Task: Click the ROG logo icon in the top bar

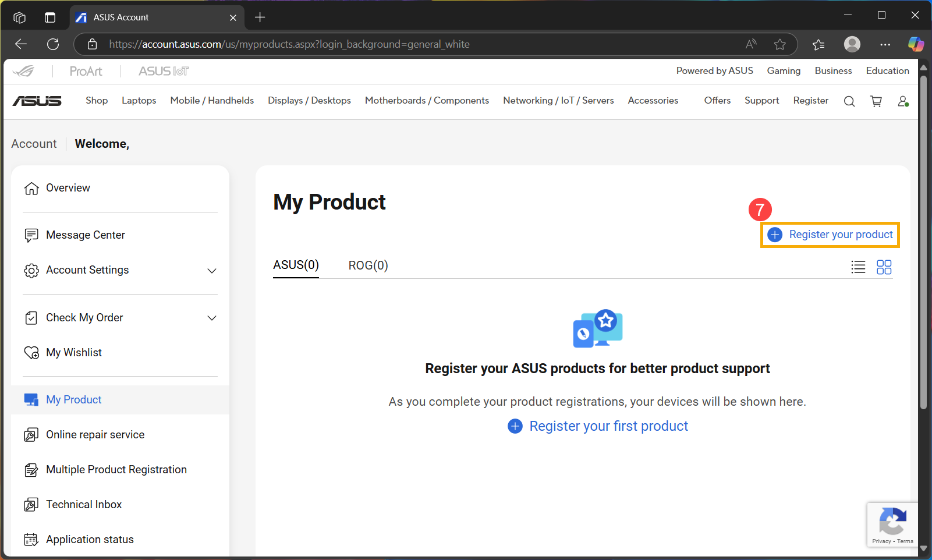Action: pyautogui.click(x=24, y=71)
